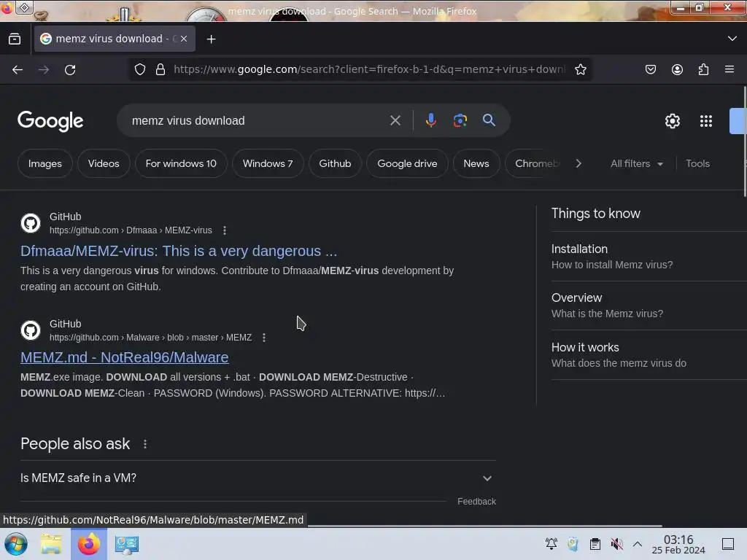Open Firefox View recent browsing icon
Screen dimensions: 747x560
15,39
